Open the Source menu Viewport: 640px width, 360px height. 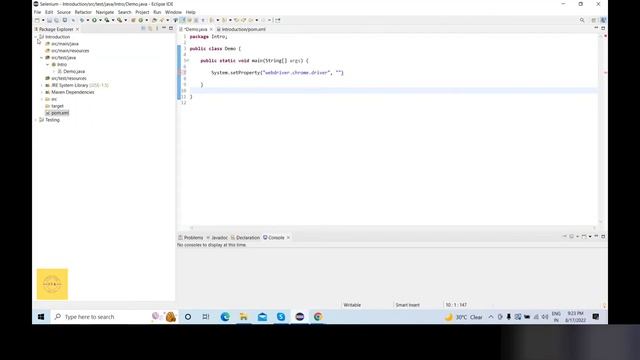[64, 12]
